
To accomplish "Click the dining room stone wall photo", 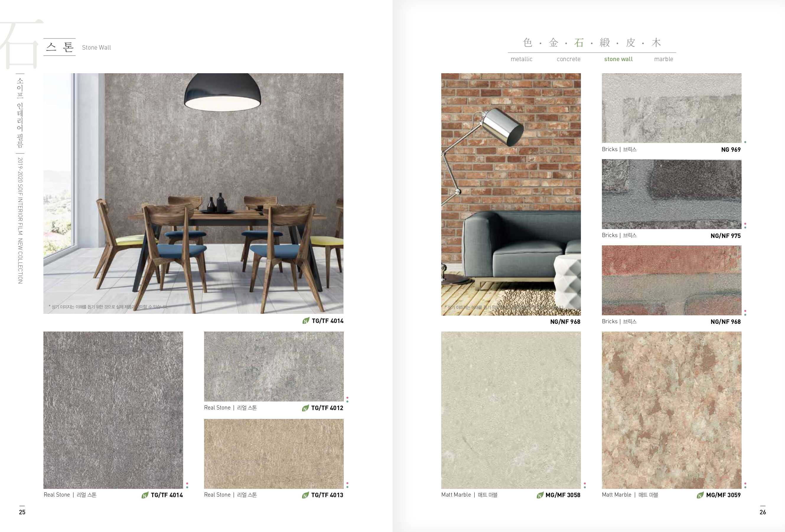I will coord(193,193).
